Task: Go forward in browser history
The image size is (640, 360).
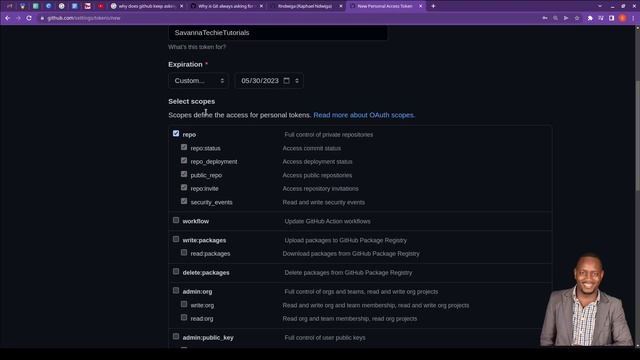Action: (18, 18)
